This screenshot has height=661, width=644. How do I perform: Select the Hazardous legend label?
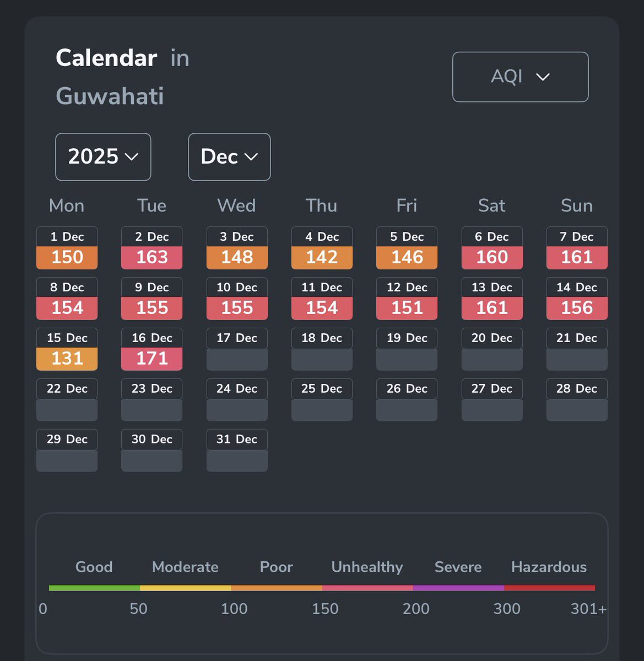(x=549, y=567)
